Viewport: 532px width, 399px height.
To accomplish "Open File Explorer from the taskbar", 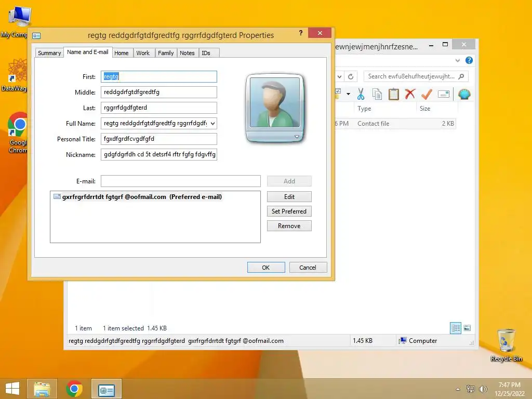I will coord(42,389).
